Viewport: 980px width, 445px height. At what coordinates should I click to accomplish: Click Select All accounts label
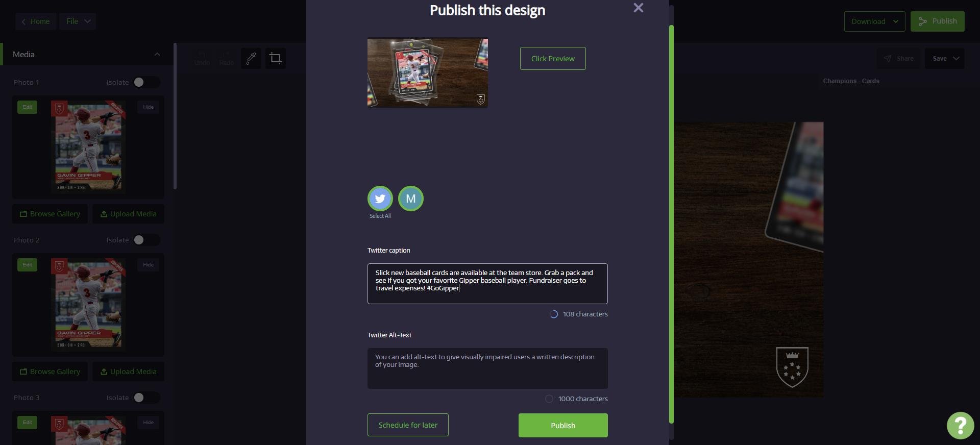tap(380, 216)
